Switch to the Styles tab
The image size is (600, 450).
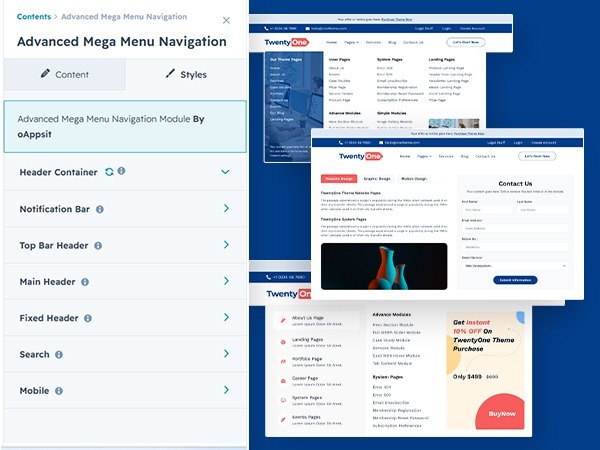point(186,74)
